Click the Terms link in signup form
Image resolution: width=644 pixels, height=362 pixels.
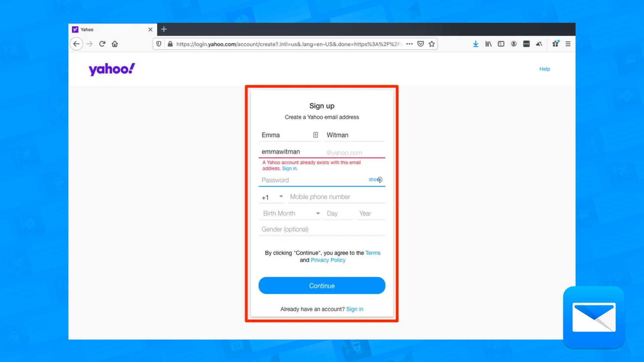(x=373, y=252)
